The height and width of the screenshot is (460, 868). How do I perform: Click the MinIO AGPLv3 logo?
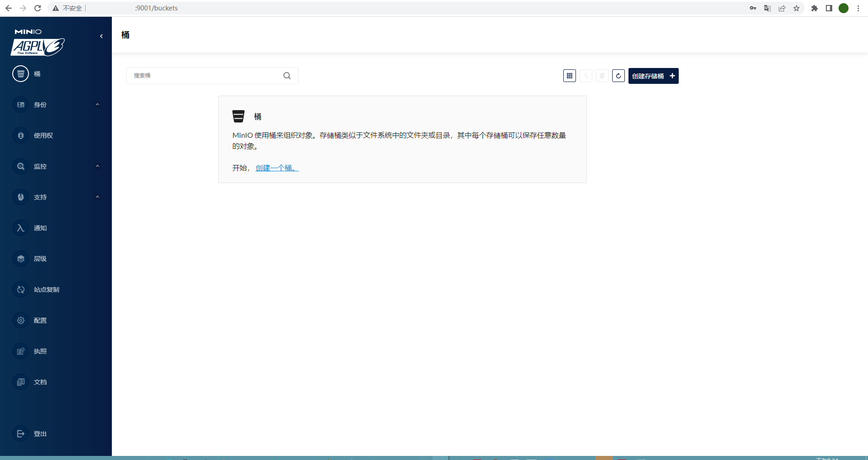pyautogui.click(x=38, y=43)
